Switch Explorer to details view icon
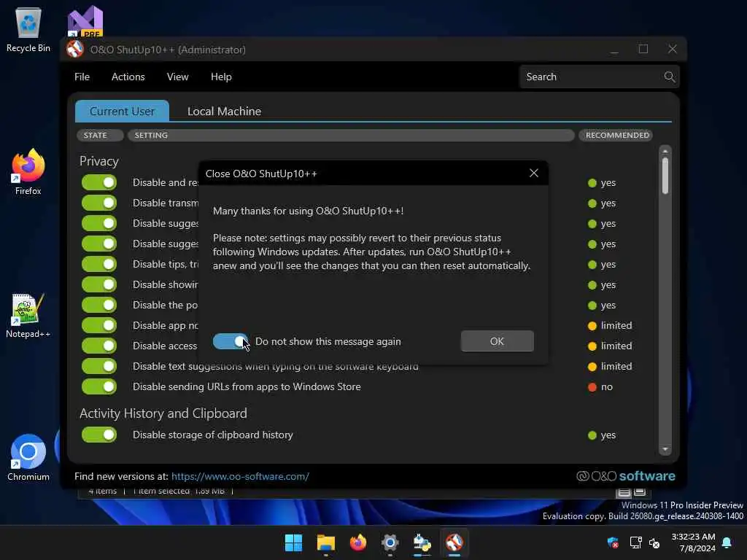This screenshot has height=560, width=747. pyautogui.click(x=624, y=492)
